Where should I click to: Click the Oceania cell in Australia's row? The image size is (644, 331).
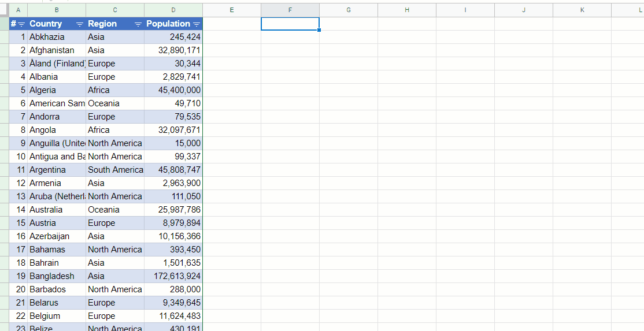click(104, 210)
